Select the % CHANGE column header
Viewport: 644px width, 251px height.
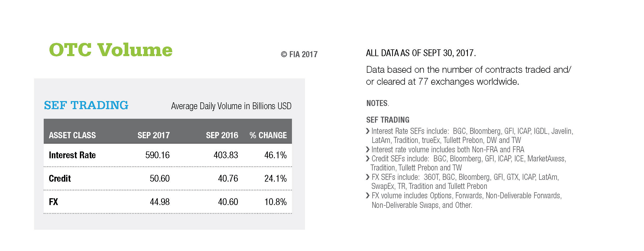(268, 135)
